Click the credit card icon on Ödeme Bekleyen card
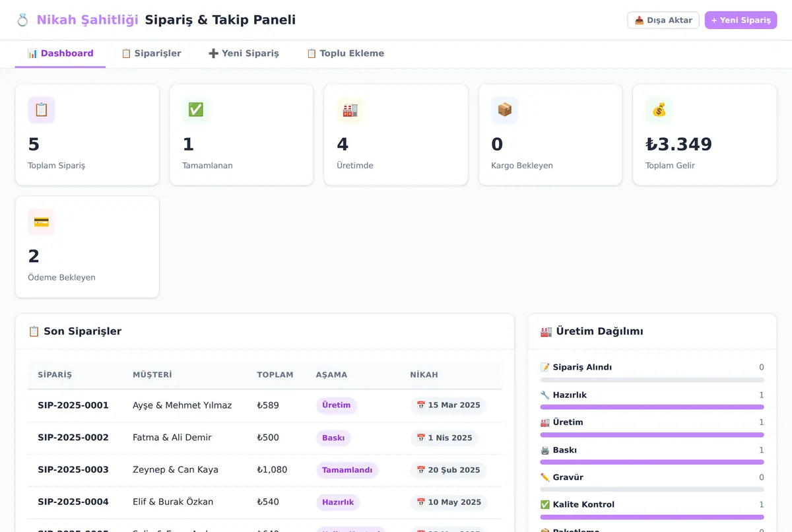 [x=42, y=222]
